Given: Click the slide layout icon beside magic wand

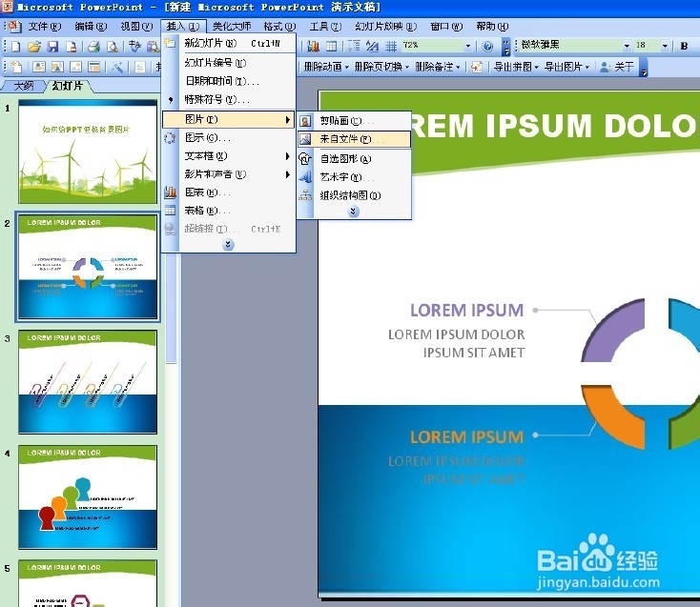Looking at the screenshot, I should [94, 67].
